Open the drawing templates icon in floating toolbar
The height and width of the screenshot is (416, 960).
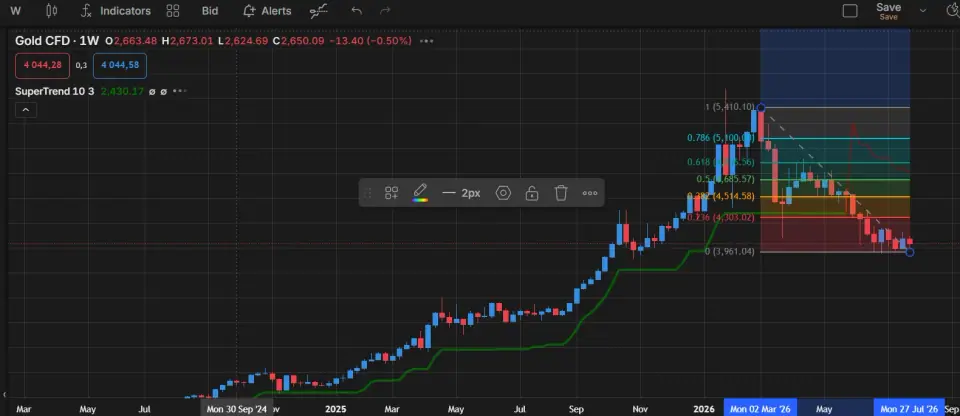point(391,194)
